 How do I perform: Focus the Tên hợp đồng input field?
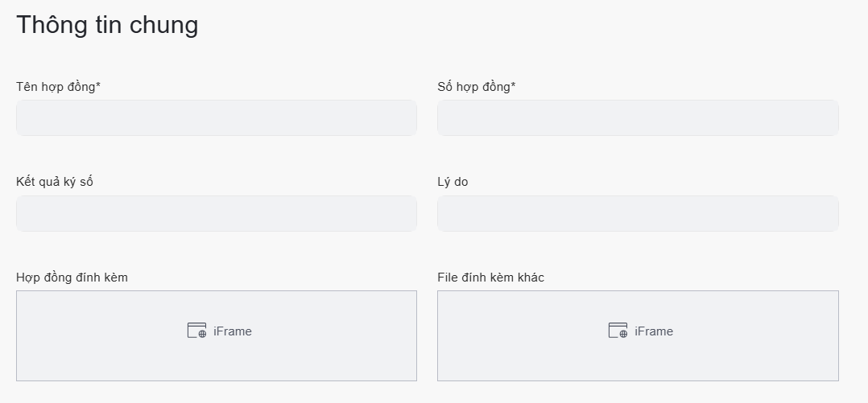[x=217, y=118]
